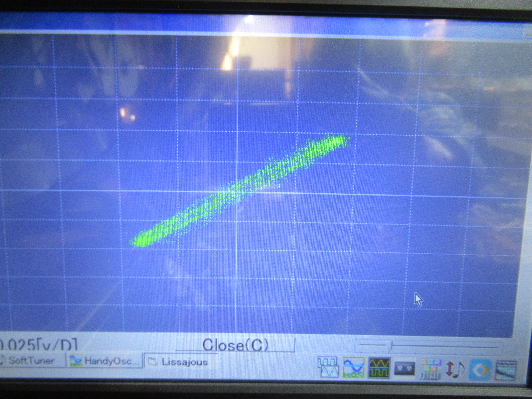532x399 pixels.
Task: Switch to HandyOsc taskbar item
Action: (x=104, y=361)
